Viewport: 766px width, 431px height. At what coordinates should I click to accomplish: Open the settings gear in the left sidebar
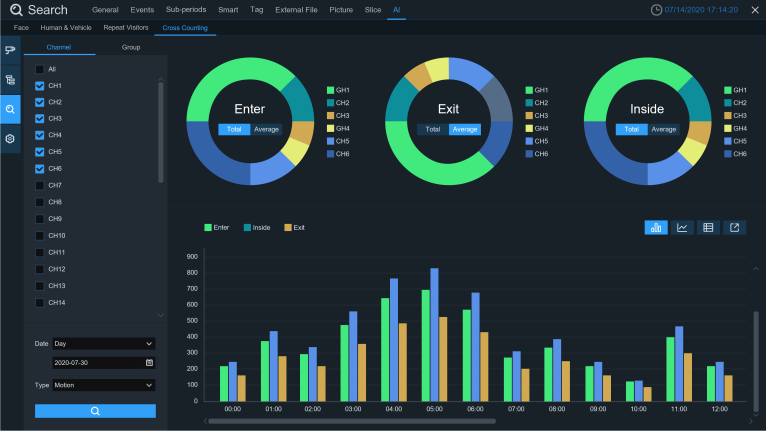[10, 139]
